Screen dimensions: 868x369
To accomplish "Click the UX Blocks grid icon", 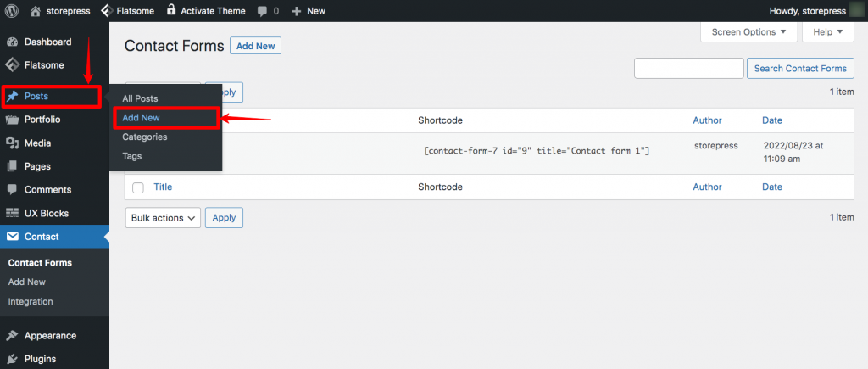I will click(12, 213).
